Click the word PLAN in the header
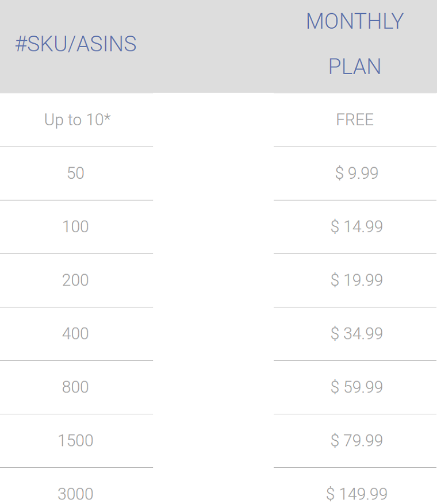The height and width of the screenshot is (504, 437). pos(355,67)
